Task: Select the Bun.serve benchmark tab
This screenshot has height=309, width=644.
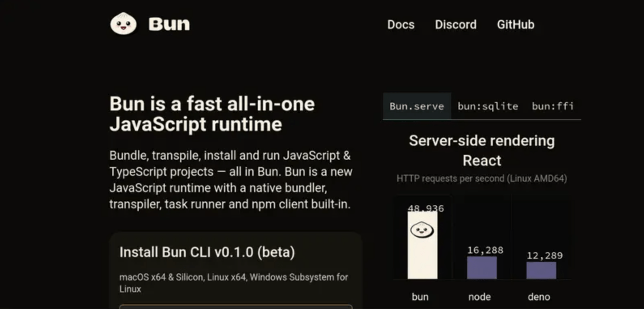Action: click(417, 106)
